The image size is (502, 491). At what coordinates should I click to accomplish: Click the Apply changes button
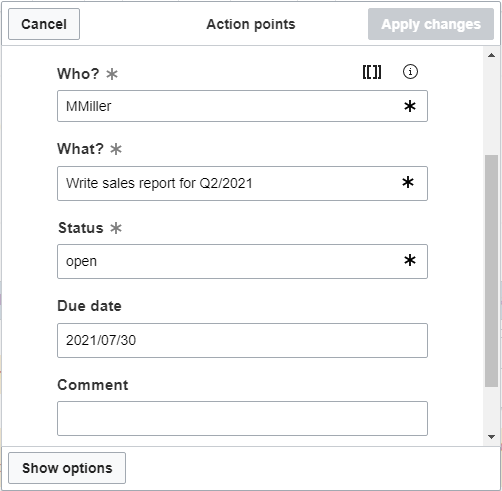pyautogui.click(x=431, y=24)
